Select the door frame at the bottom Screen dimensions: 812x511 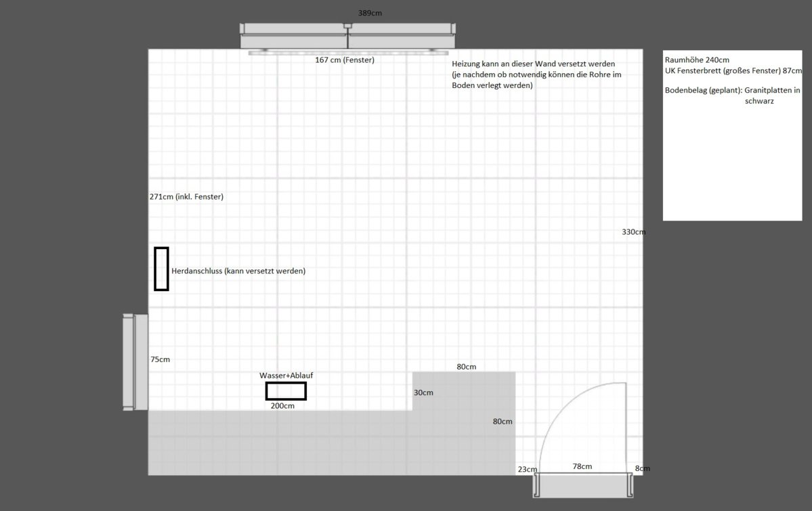click(x=583, y=485)
